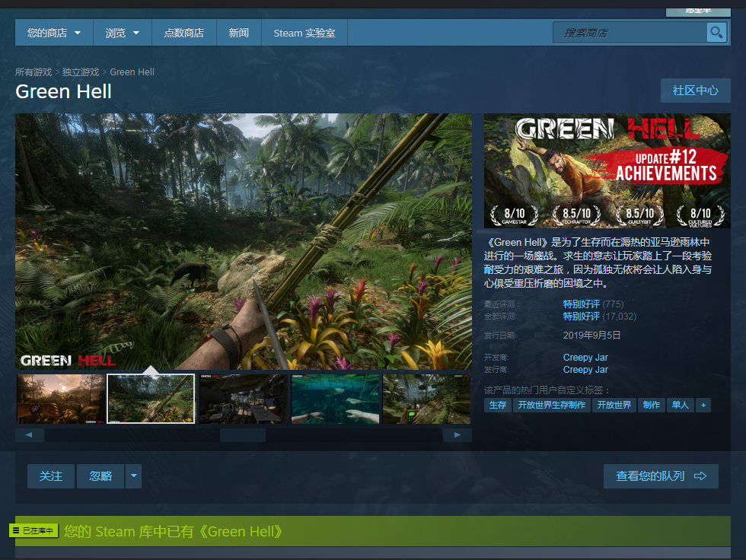Screen dimensions: 746x560
Task: Click the 忽略 button
Action: (x=100, y=476)
